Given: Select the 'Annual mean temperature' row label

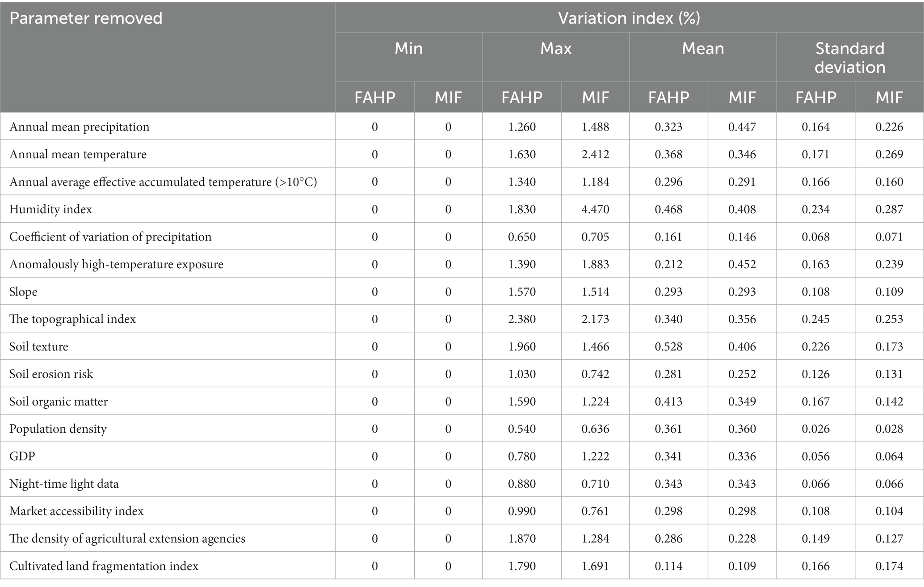Looking at the screenshot, I should 78,154.
